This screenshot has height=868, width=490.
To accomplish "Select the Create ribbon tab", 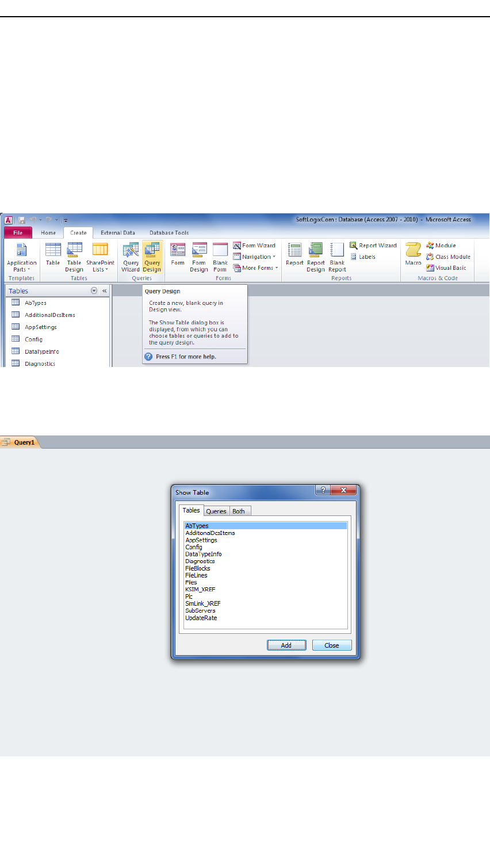I will [x=78, y=233].
